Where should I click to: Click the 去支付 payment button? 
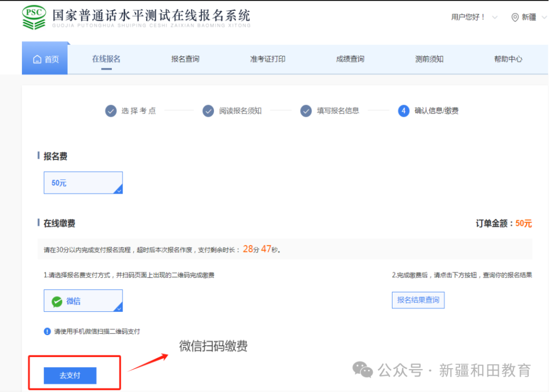[71, 376]
